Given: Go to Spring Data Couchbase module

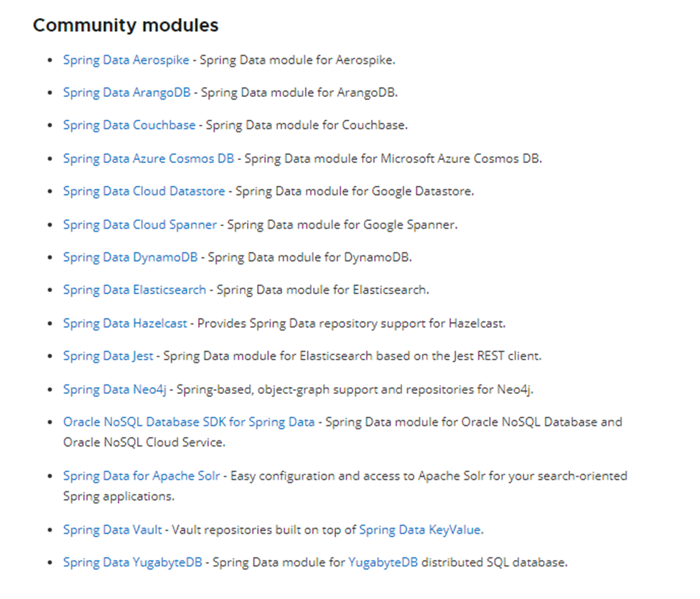Looking at the screenshot, I should coord(129,125).
